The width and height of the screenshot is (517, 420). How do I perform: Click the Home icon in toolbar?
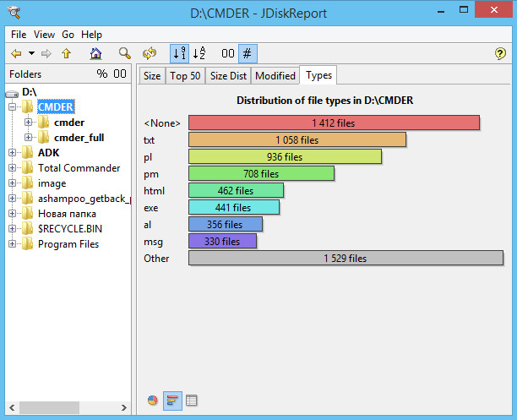(x=96, y=53)
